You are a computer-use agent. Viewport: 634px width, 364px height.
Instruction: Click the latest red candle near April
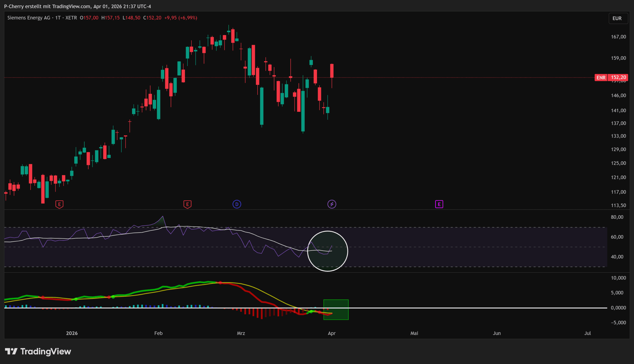(x=332, y=71)
